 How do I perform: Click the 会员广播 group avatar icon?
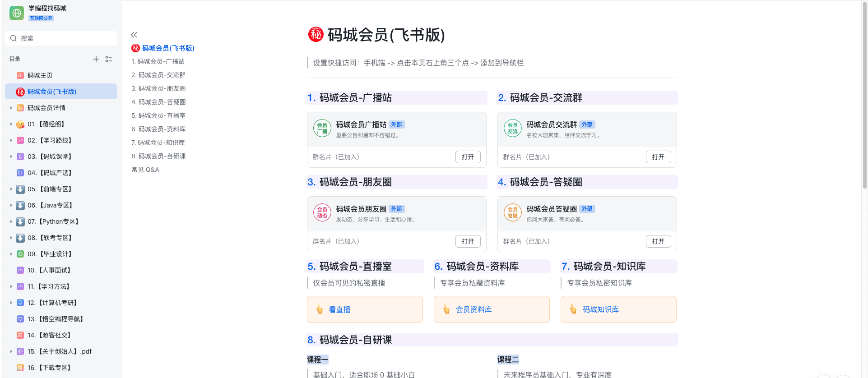tap(322, 128)
